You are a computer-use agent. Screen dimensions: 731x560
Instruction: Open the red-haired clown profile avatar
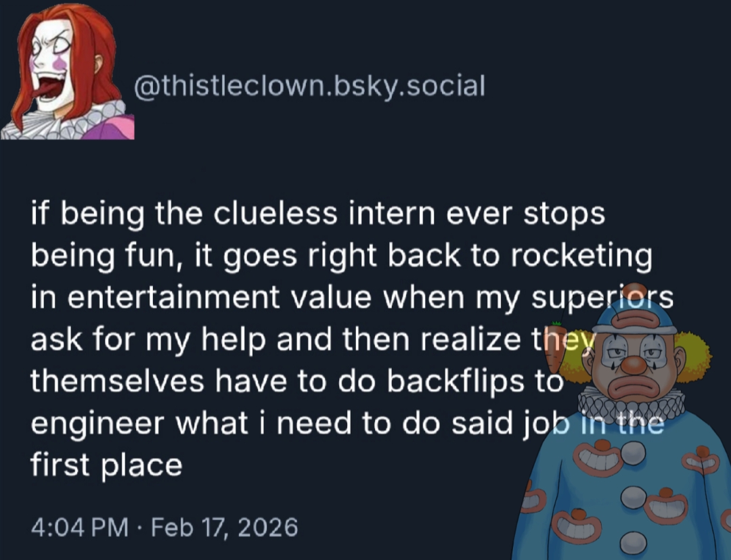[x=66, y=71]
